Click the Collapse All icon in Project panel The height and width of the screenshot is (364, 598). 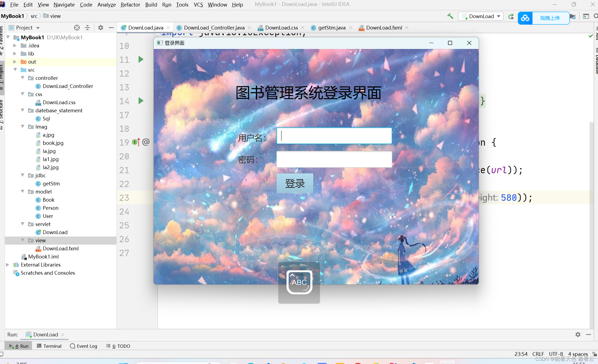(x=87, y=28)
